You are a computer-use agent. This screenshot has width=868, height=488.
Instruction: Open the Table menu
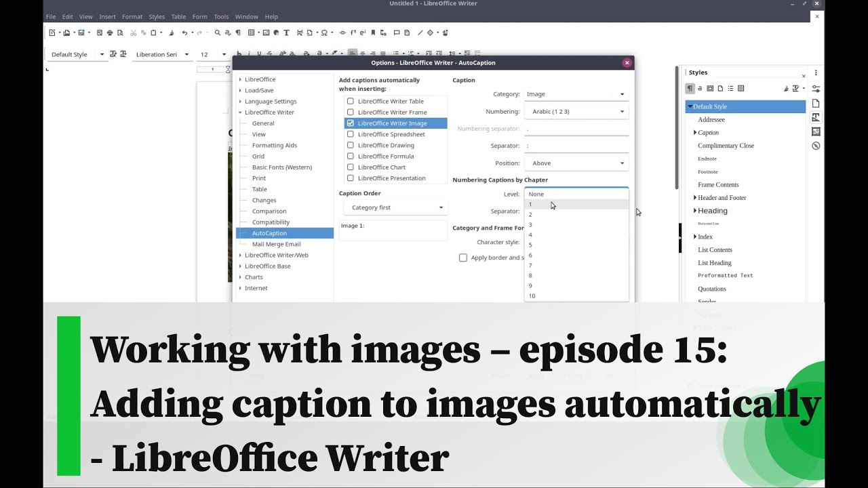(x=178, y=16)
